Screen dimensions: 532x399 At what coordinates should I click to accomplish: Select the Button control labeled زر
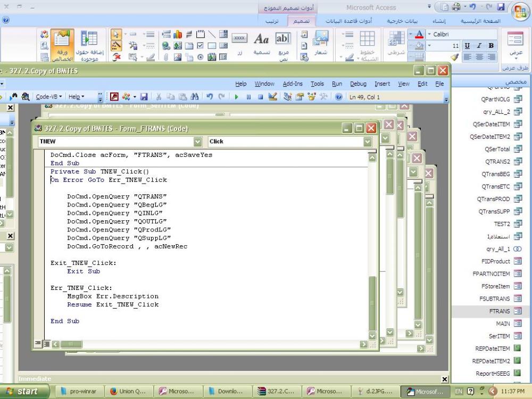(239, 44)
